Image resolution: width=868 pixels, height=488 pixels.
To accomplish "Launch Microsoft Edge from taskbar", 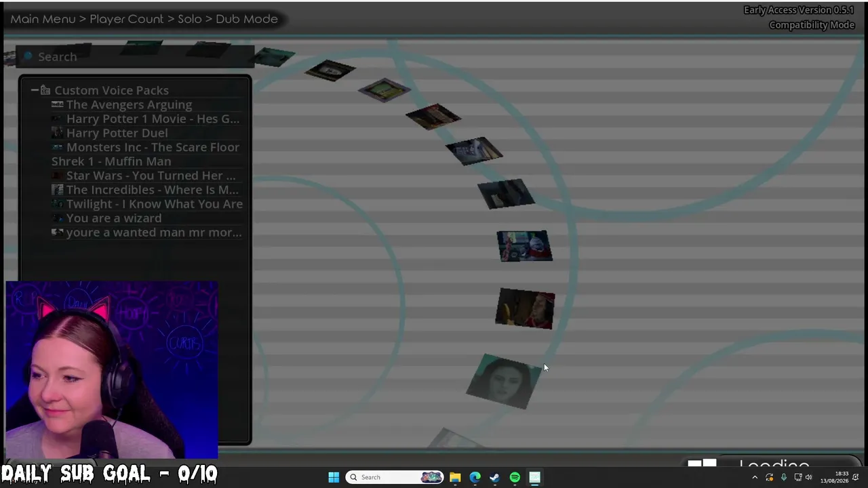I will pyautogui.click(x=475, y=477).
